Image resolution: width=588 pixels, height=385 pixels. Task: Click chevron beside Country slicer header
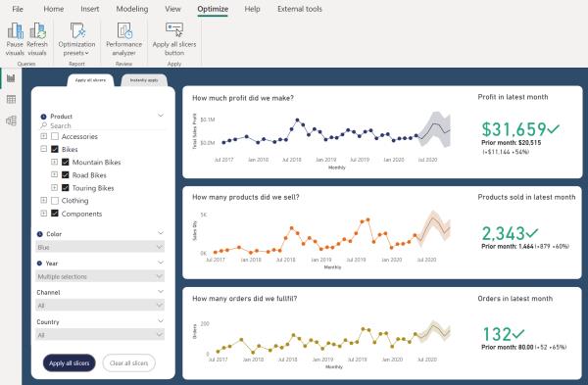point(161,321)
